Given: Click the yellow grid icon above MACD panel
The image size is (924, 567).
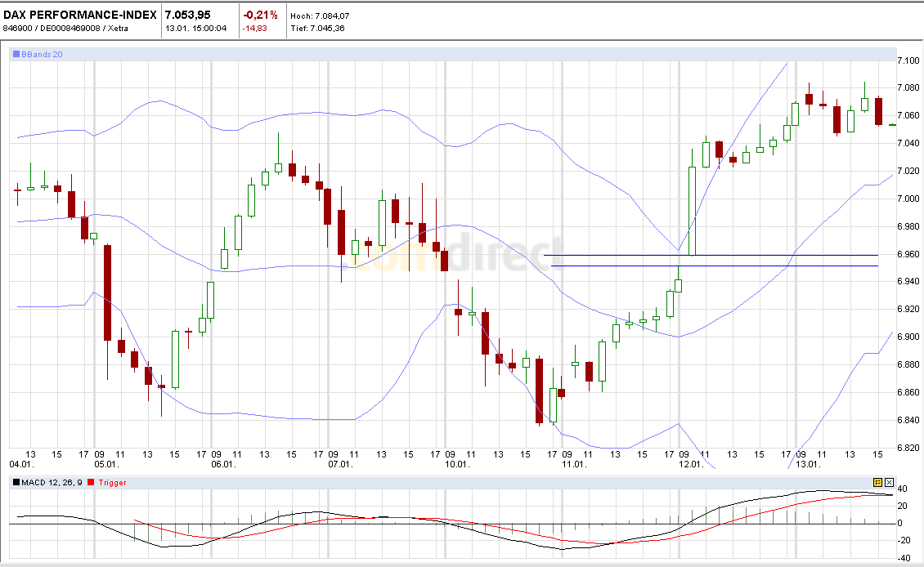Looking at the screenshot, I should click(x=877, y=482).
